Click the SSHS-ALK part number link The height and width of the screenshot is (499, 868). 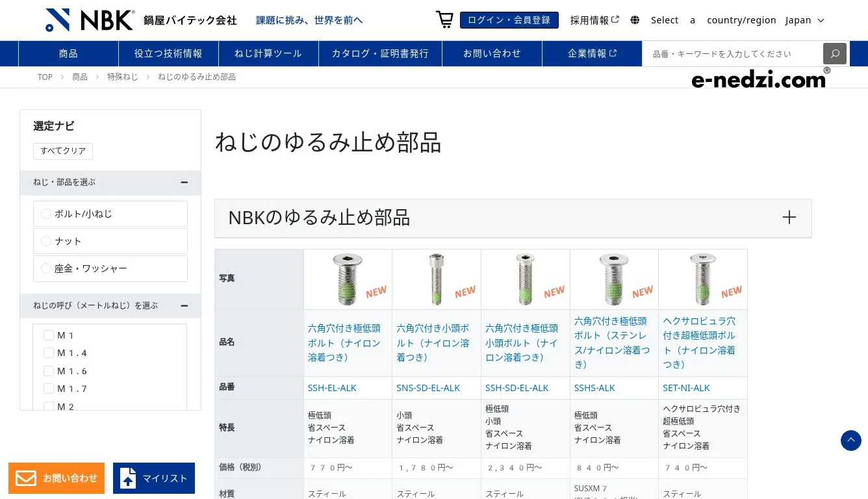tap(594, 388)
